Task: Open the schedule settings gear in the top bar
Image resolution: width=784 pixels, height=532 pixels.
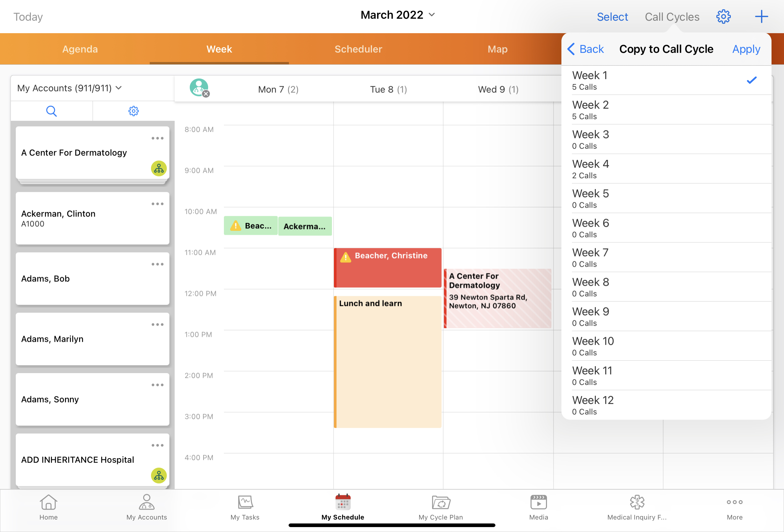Action: (723, 16)
